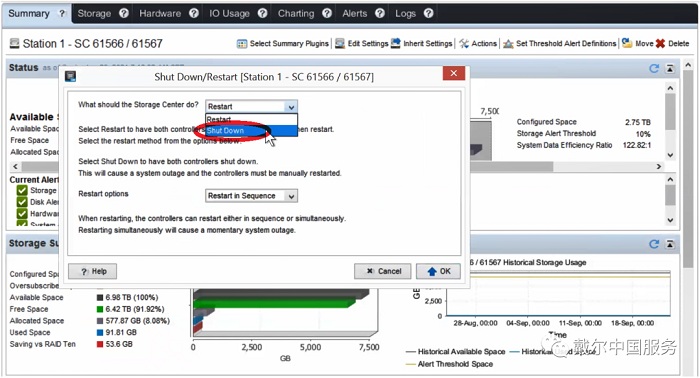
Task: Click blue Used Space color swatch
Action: (100, 332)
